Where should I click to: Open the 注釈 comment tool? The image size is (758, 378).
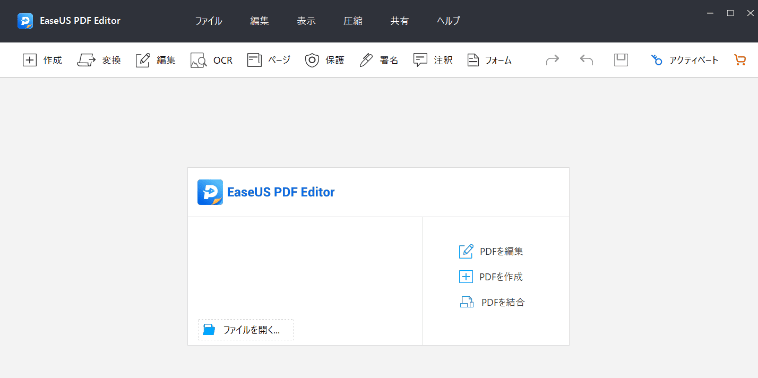coord(433,60)
